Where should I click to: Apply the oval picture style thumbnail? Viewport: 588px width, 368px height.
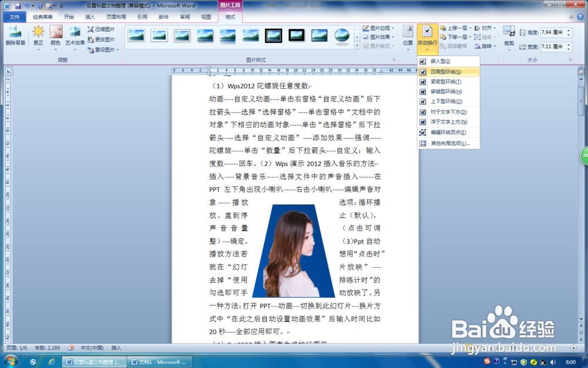(342, 36)
